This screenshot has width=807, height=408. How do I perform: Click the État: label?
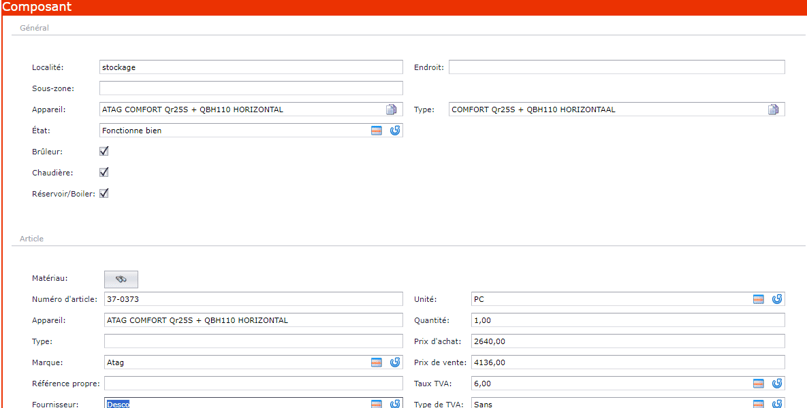41,131
